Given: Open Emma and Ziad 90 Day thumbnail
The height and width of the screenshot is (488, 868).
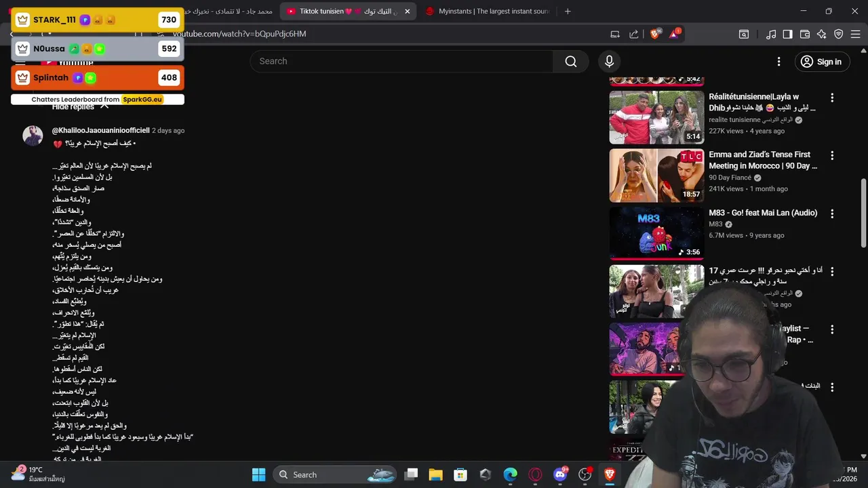Looking at the screenshot, I should (x=656, y=176).
